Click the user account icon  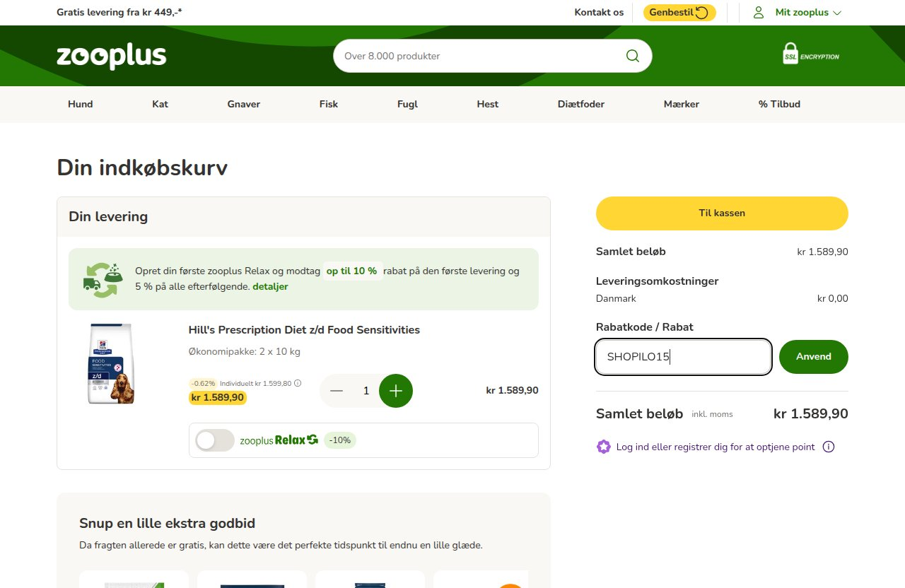(759, 13)
